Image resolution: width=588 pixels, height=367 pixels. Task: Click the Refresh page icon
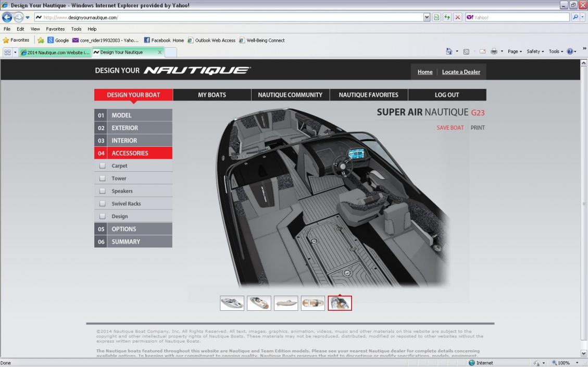447,17
